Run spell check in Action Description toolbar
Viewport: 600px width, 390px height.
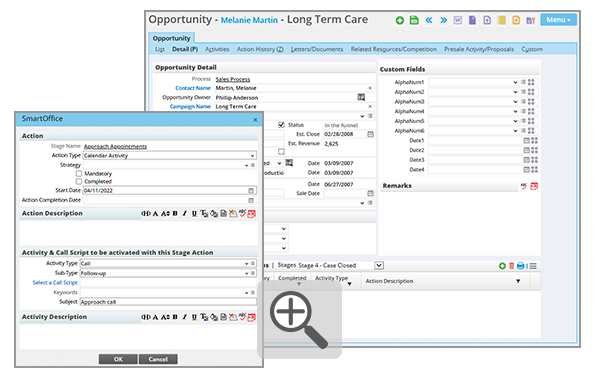242,213
